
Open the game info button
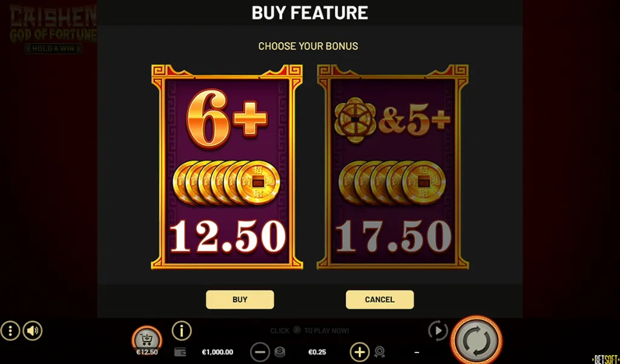click(x=182, y=331)
